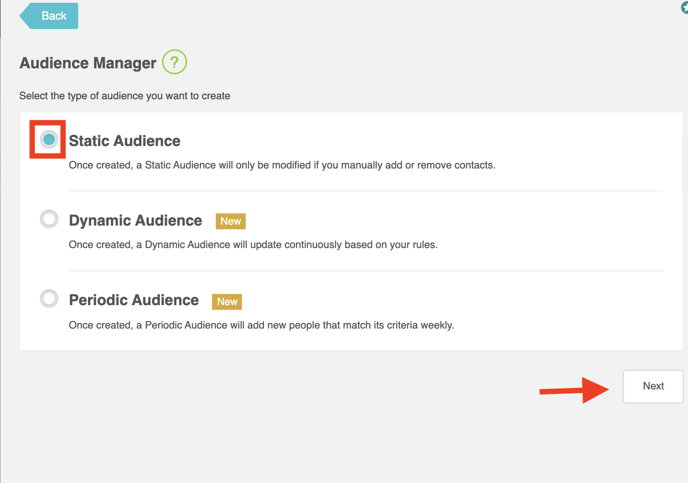Click the partially visible top-right corner icon

pos(684,7)
